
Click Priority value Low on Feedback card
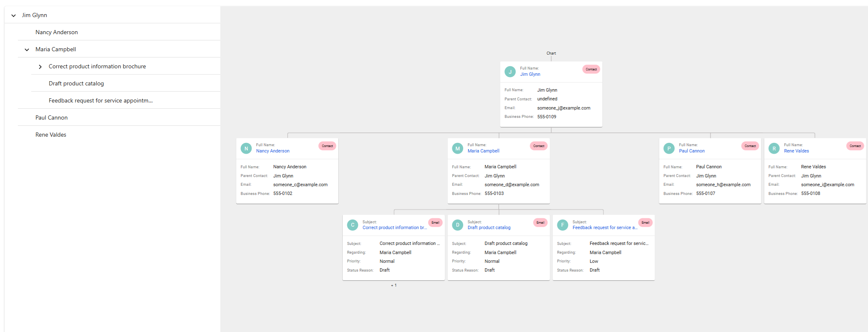(594, 261)
